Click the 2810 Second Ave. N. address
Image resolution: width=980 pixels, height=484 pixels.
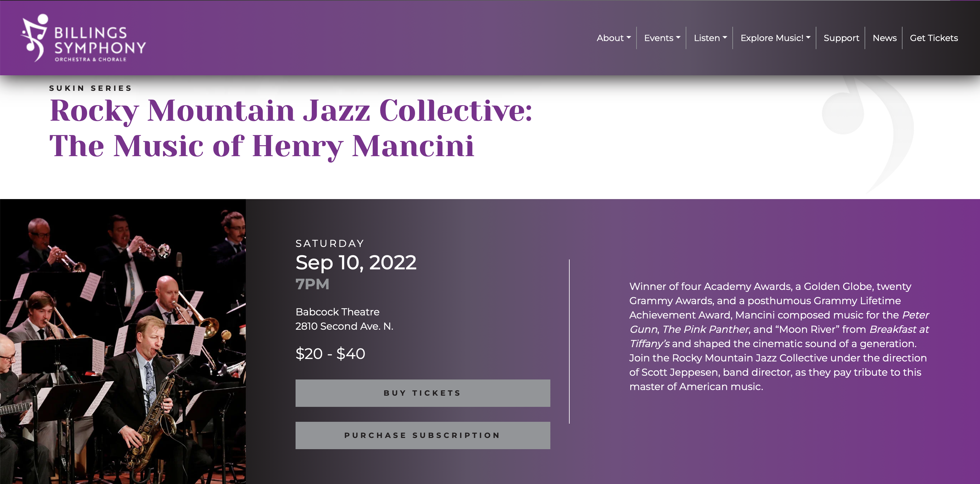[344, 326]
